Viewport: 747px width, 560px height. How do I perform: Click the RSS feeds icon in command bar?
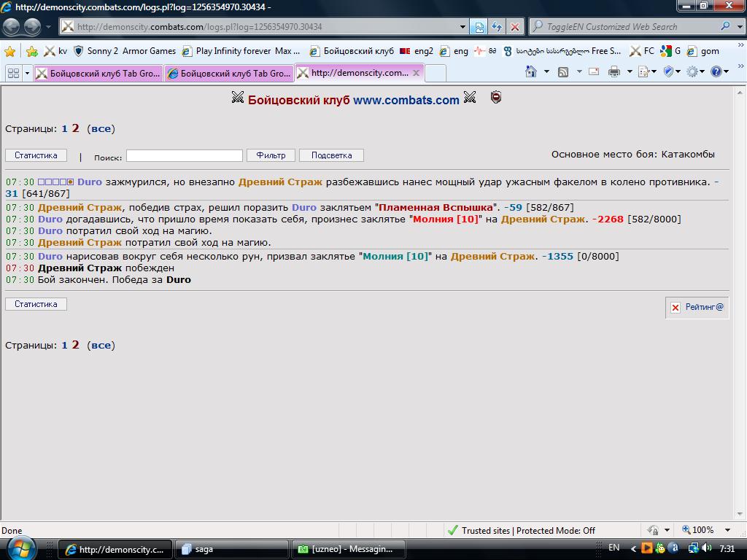click(x=564, y=72)
